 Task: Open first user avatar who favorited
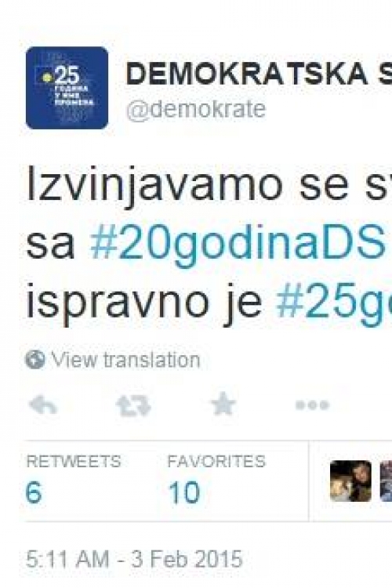[x=350, y=481]
